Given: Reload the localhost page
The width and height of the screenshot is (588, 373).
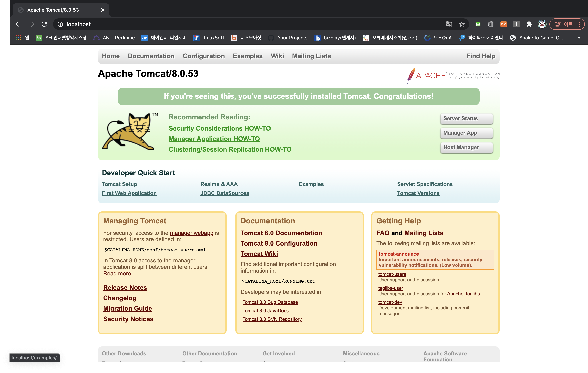Looking at the screenshot, I should click(44, 24).
